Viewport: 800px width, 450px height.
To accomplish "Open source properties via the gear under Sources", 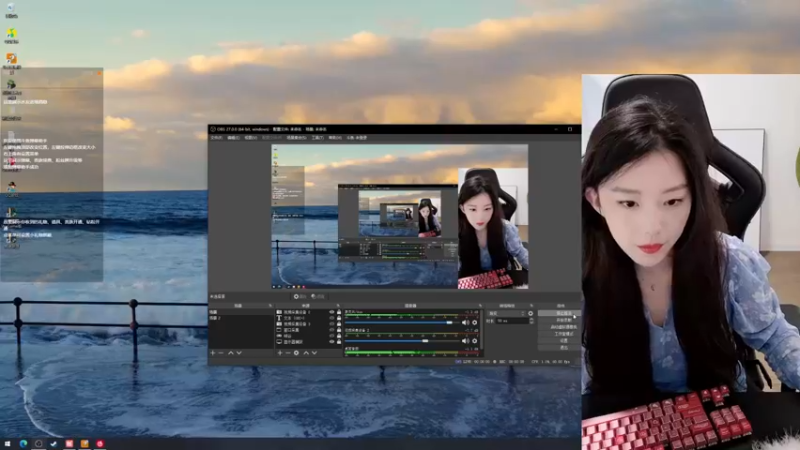I will click(296, 353).
